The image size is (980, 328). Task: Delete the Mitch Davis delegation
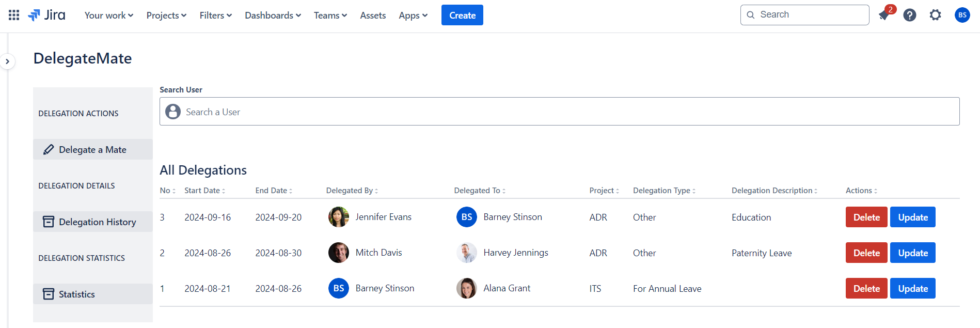(x=866, y=253)
